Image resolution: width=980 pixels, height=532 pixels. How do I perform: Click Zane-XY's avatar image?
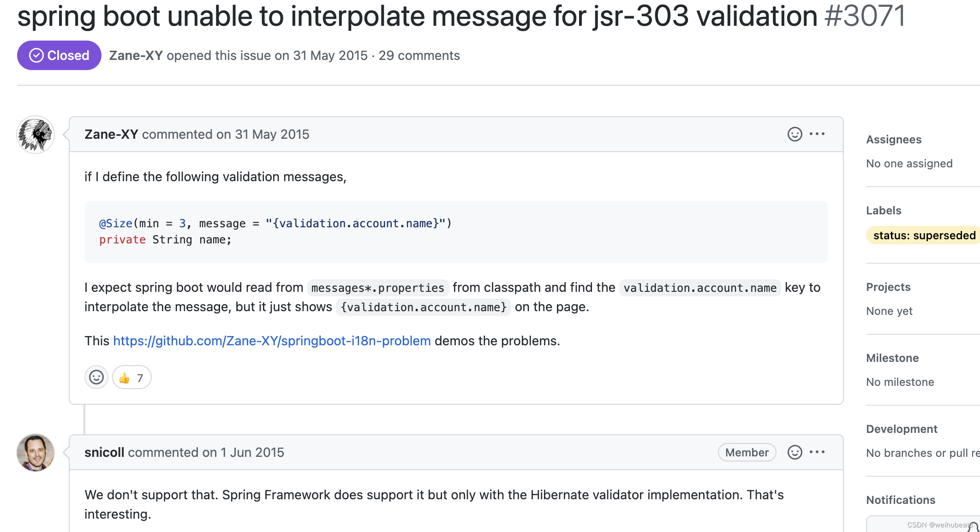point(36,135)
